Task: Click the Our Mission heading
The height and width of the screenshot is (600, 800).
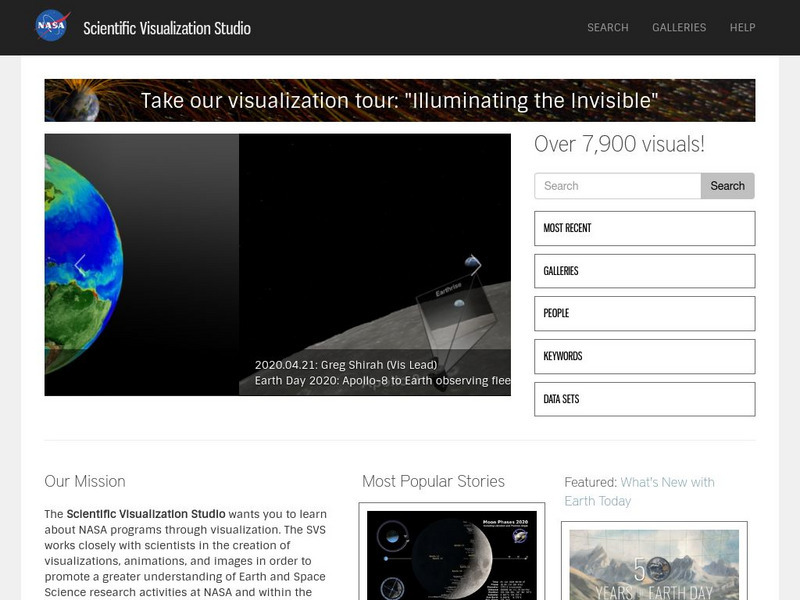Action: (x=85, y=481)
